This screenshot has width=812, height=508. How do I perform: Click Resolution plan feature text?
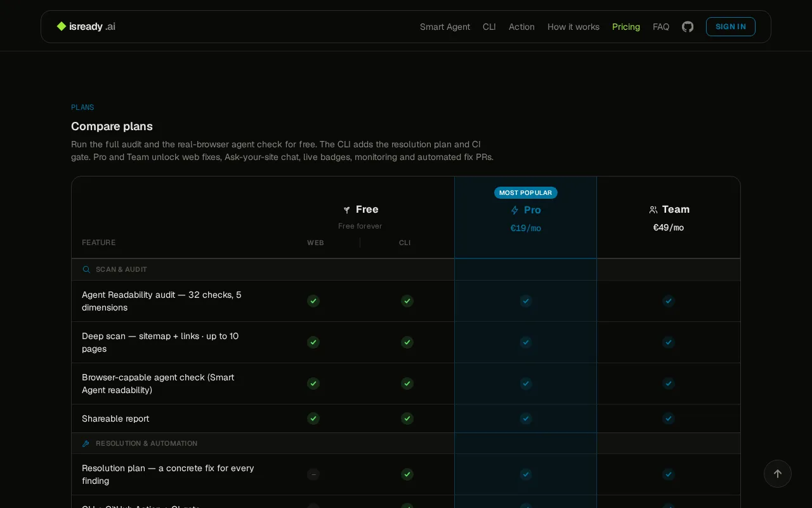[x=168, y=474]
